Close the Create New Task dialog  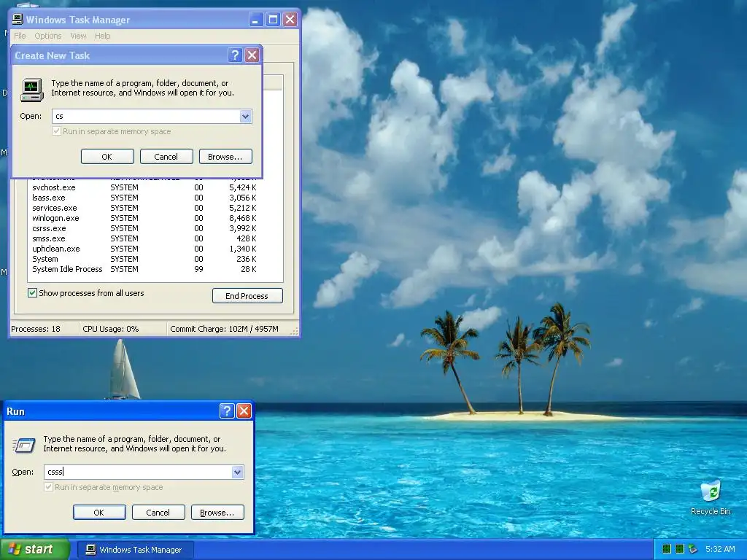pyautogui.click(x=252, y=55)
